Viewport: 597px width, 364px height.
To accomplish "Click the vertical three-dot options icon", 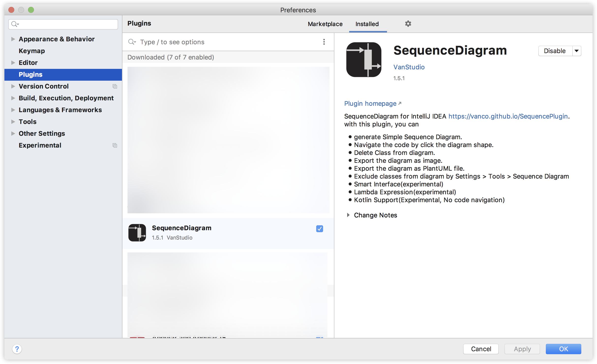I will pos(324,42).
